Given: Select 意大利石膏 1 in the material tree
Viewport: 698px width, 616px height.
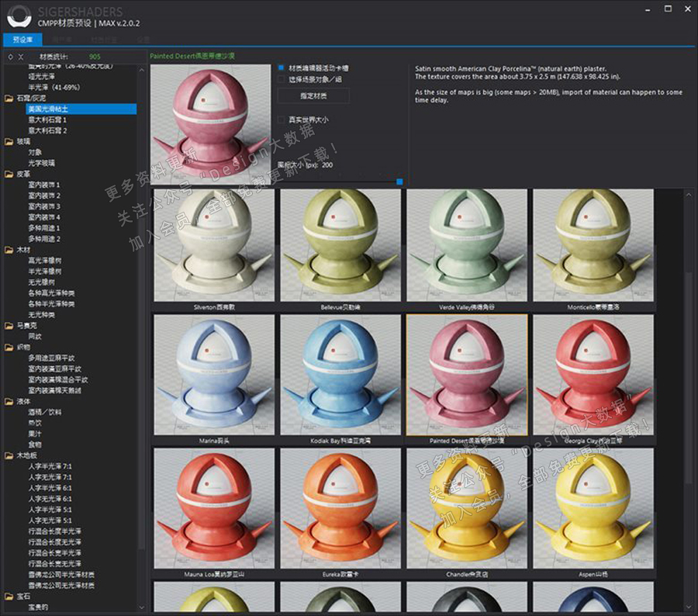Looking at the screenshot, I should click(47, 120).
